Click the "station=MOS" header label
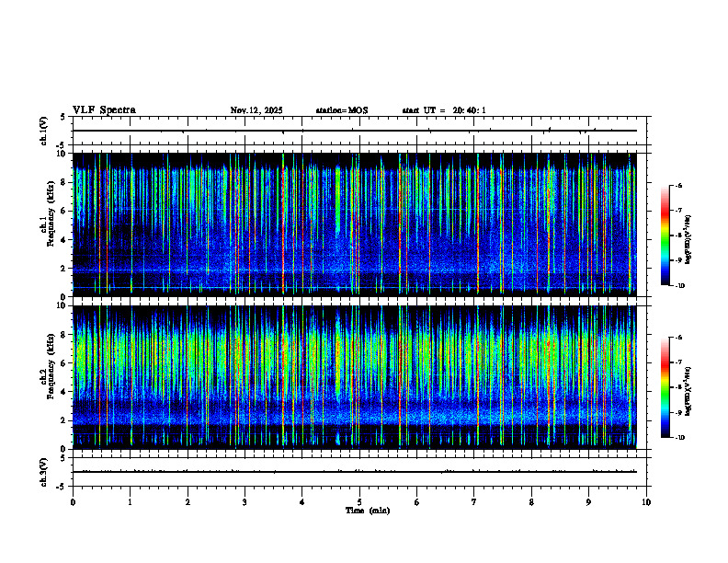Screen dimensions: 728x563 pos(342,110)
